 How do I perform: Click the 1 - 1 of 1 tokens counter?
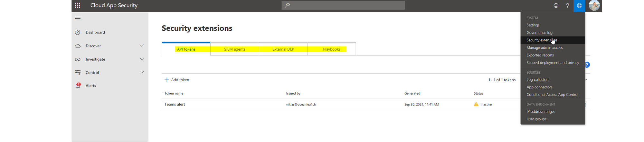(x=502, y=80)
